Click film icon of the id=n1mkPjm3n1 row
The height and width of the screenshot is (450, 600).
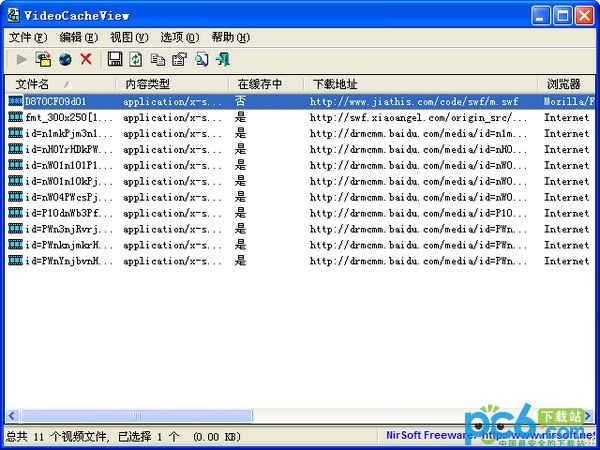16,133
